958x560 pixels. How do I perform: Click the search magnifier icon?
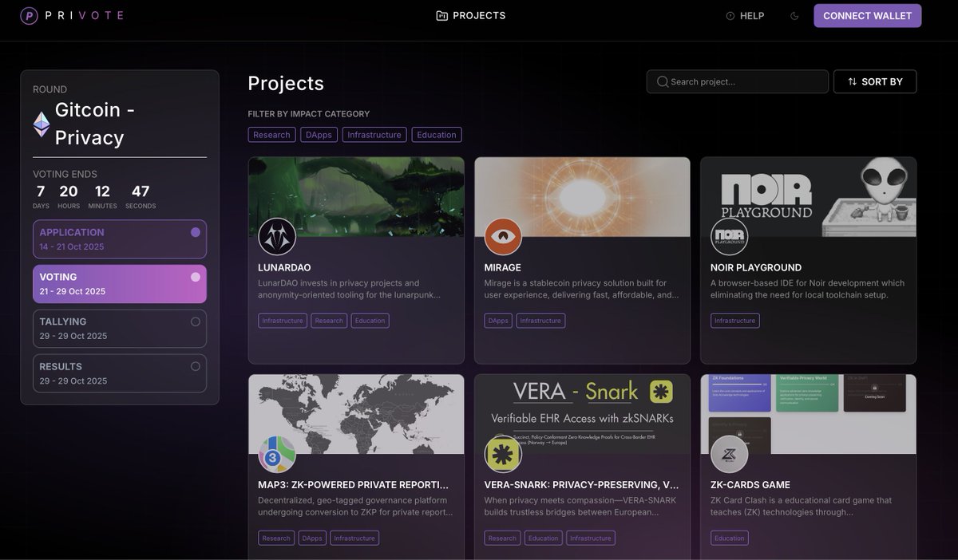pyautogui.click(x=663, y=81)
